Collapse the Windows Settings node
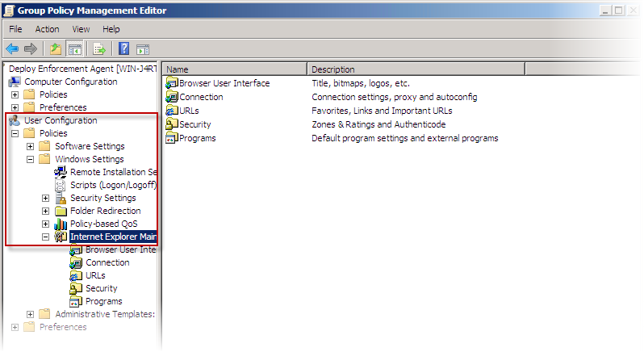644x352 pixels. click(x=31, y=159)
